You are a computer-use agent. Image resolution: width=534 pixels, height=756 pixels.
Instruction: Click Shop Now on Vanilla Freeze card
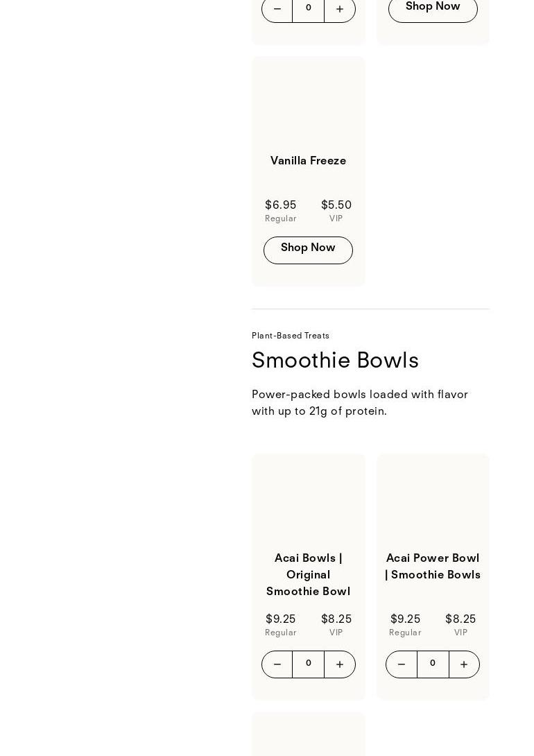tap(308, 250)
